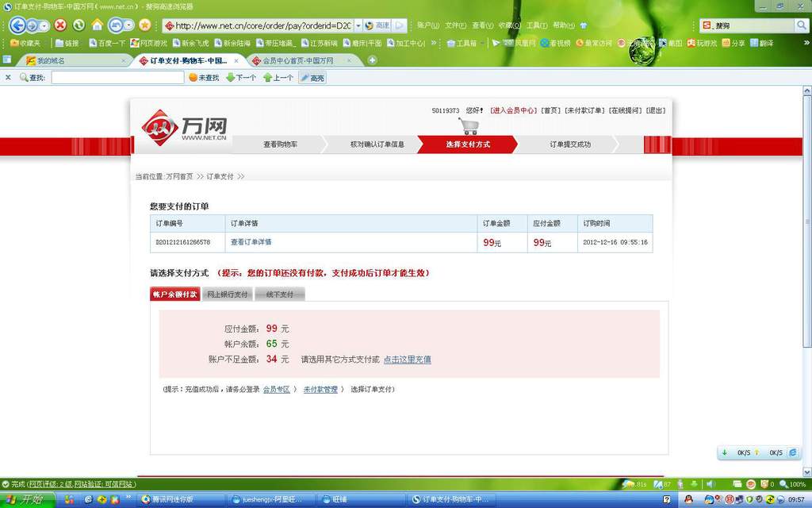This screenshot has width=812, height=508.
Task: Open a new tab with plus icon
Action: (x=373, y=60)
